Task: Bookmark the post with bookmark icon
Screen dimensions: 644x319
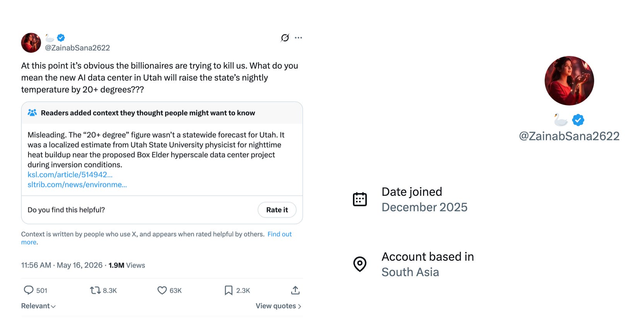Action: click(228, 290)
